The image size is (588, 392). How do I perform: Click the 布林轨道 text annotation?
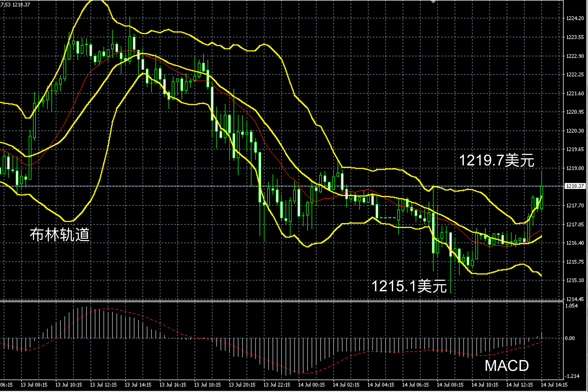59,234
